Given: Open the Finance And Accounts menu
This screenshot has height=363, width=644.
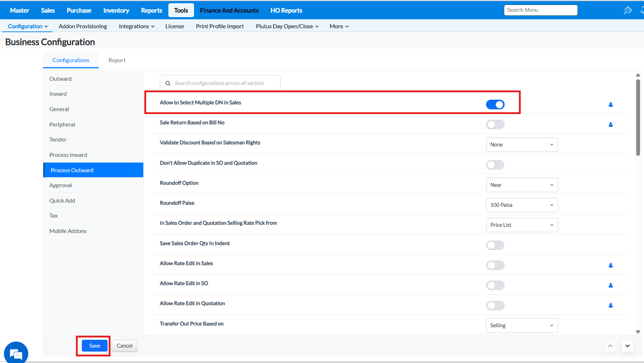Looking at the screenshot, I should pyautogui.click(x=229, y=10).
